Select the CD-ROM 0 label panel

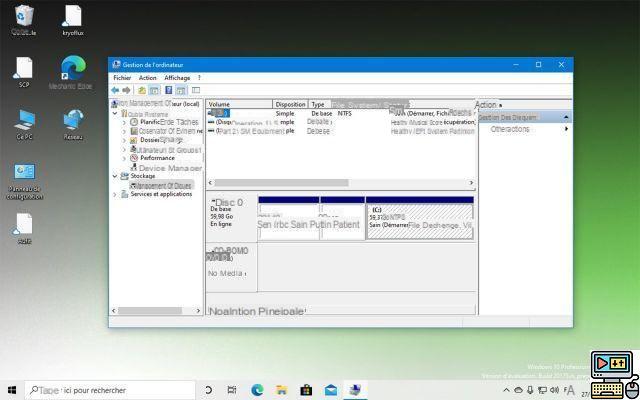[231, 267]
